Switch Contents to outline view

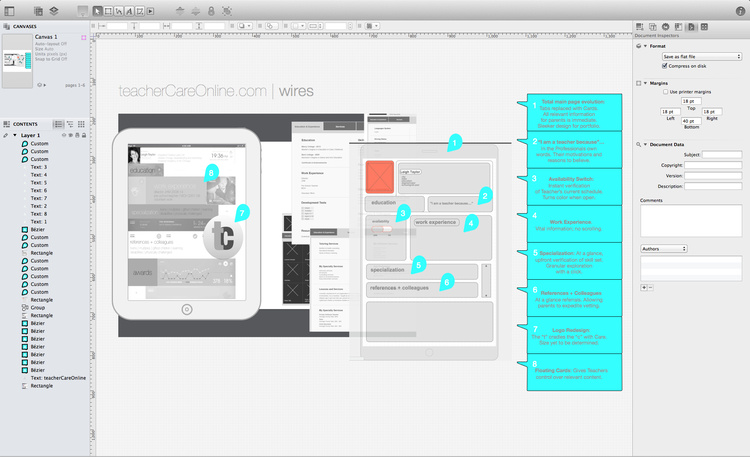[70, 124]
